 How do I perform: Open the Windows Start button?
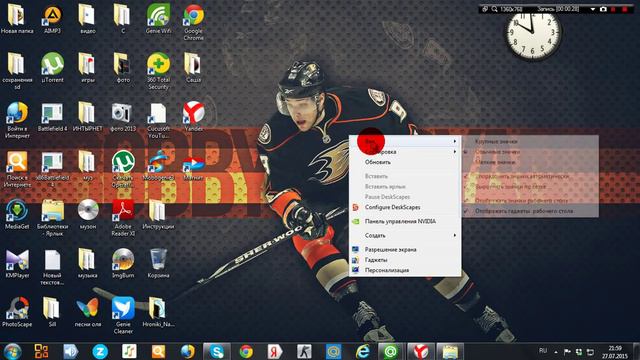point(12,351)
